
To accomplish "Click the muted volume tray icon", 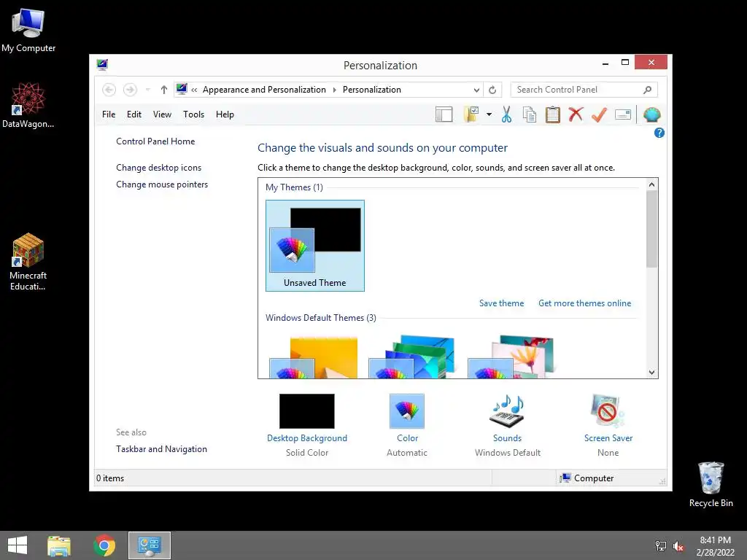I will pyautogui.click(x=678, y=546).
